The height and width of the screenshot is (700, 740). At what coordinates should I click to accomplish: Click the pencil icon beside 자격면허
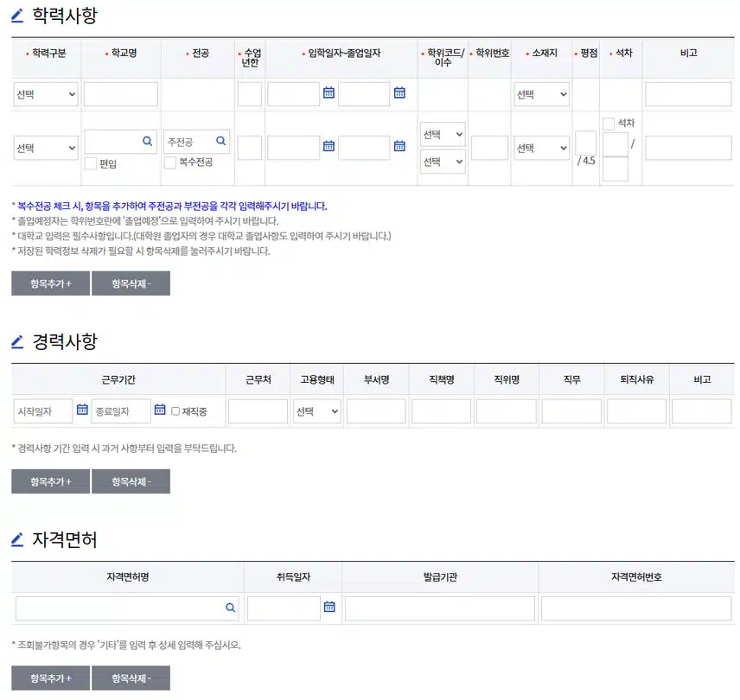(x=17, y=539)
